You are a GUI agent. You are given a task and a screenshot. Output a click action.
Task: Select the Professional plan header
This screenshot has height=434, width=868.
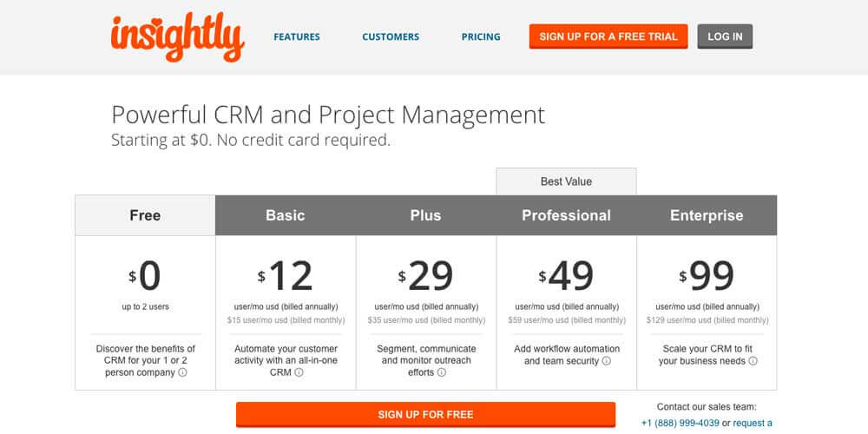pos(566,215)
